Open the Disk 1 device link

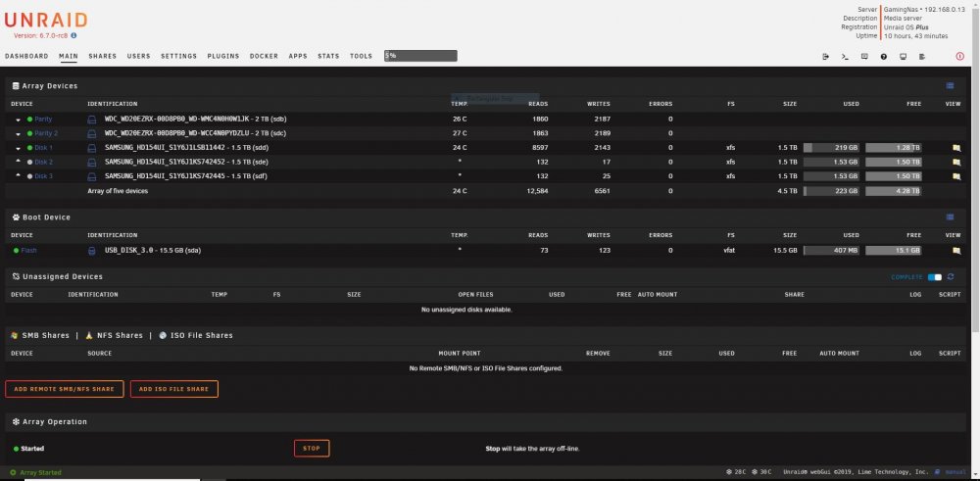pyautogui.click(x=44, y=148)
